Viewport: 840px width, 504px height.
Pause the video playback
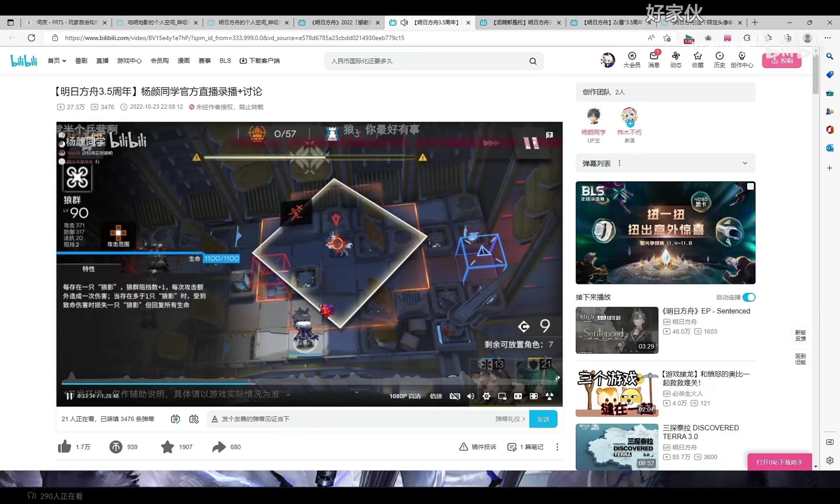tap(69, 396)
